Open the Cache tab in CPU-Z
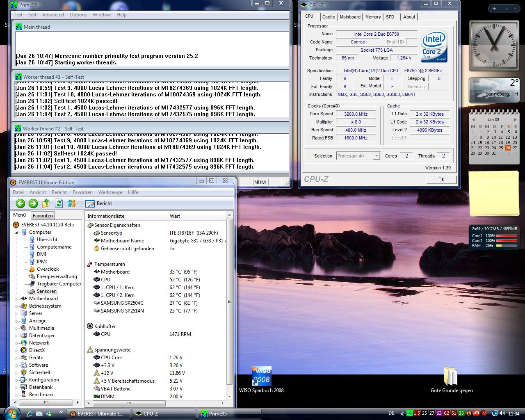Screen dimensions: 525x420 pyautogui.click(x=329, y=17)
